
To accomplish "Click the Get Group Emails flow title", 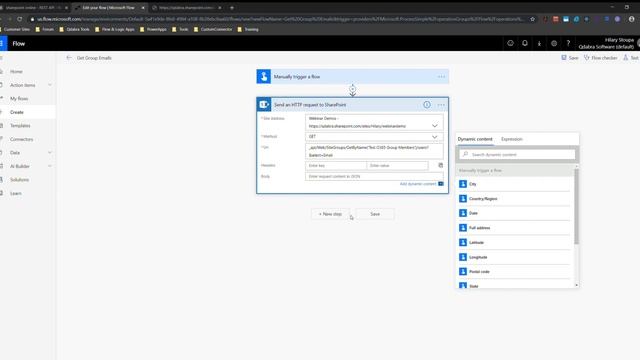I will point(94,58).
